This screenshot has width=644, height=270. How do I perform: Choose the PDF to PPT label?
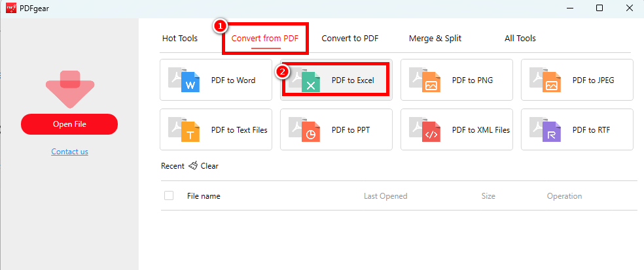click(x=351, y=130)
